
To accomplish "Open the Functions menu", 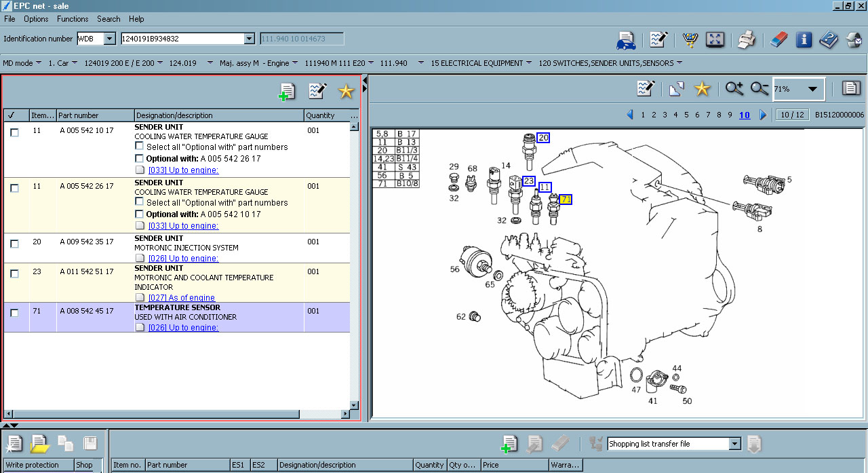I will (x=73, y=19).
